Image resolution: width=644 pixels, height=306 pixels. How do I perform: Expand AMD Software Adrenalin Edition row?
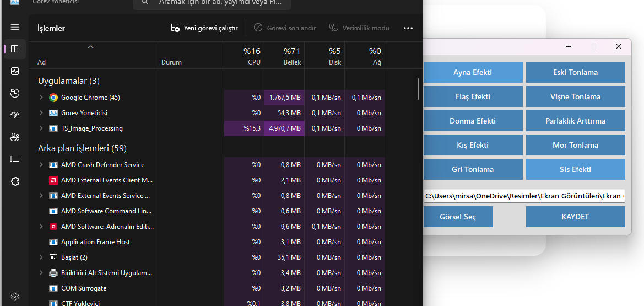41,226
